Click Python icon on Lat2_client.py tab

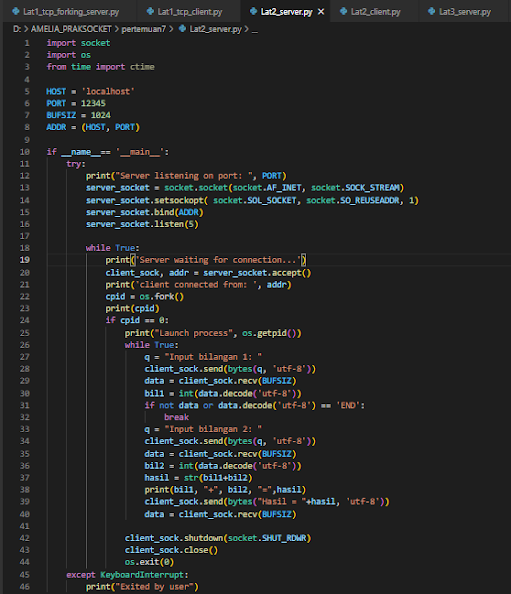[x=343, y=11]
